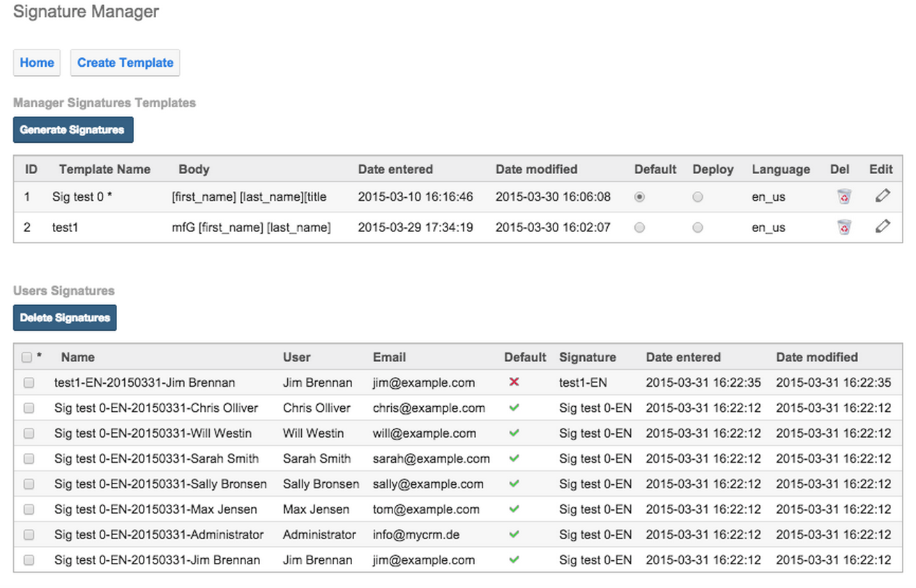
Task: Check the Chris Olliver signature checkbox
Action: [x=29, y=408]
